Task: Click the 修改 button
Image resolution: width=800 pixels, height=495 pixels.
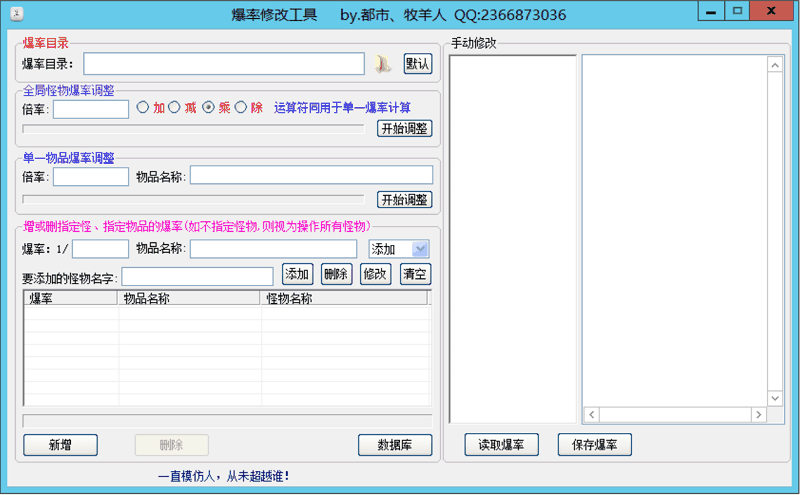Action: click(376, 274)
